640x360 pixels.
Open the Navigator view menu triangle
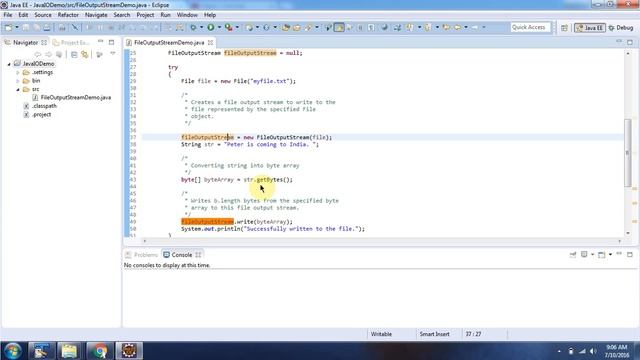113,53
